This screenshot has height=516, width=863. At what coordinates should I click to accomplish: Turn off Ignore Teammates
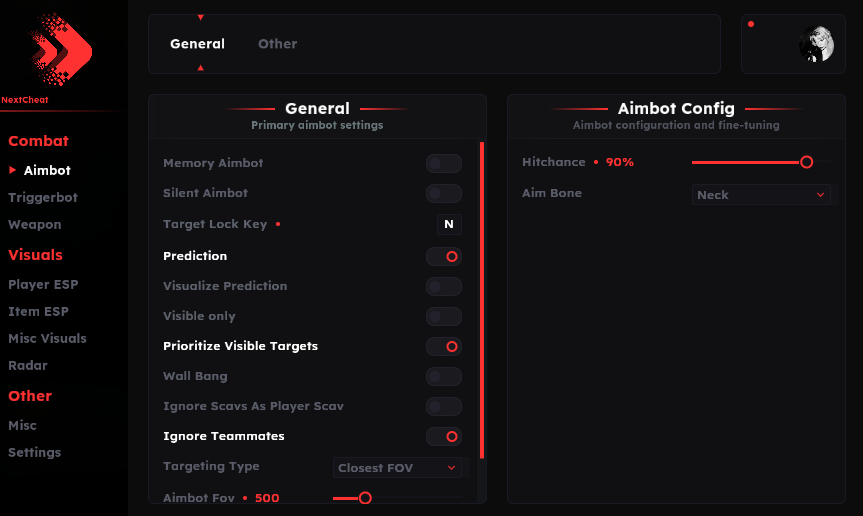(444, 437)
